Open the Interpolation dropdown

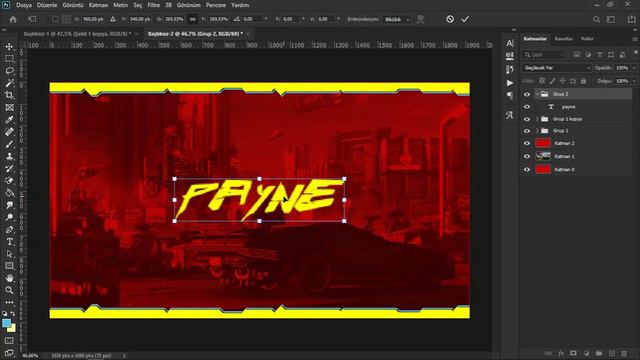click(x=396, y=19)
